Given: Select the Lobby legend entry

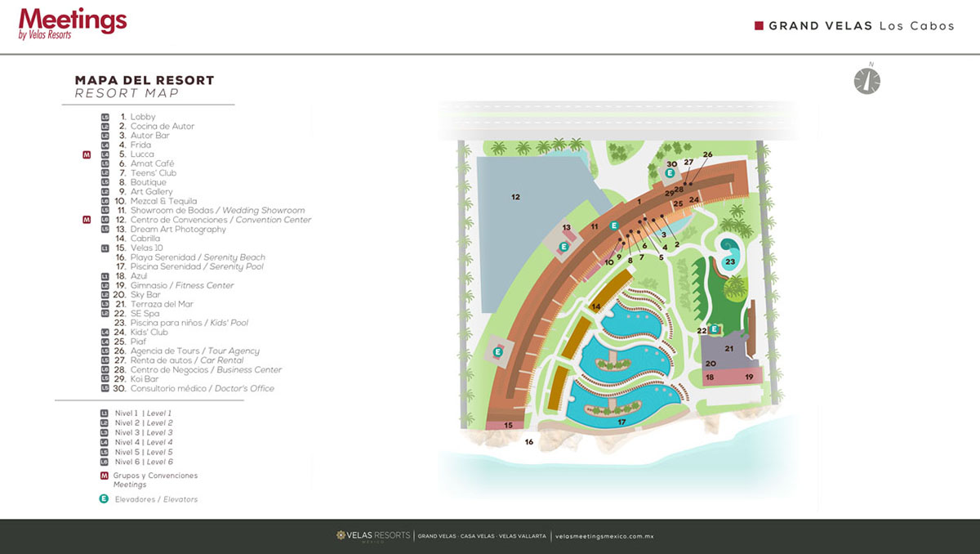Looking at the screenshot, I should 136,117.
